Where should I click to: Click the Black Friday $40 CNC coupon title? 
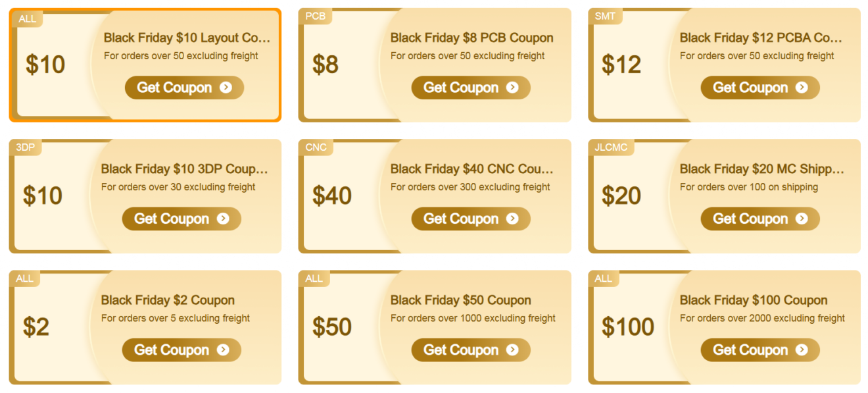tap(471, 169)
